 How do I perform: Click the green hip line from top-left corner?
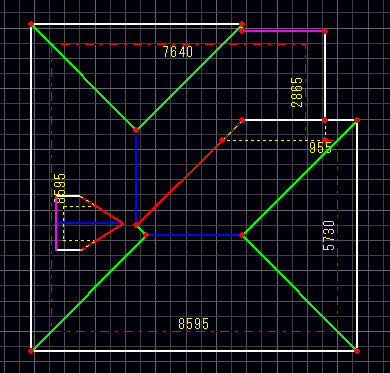(x=83, y=77)
